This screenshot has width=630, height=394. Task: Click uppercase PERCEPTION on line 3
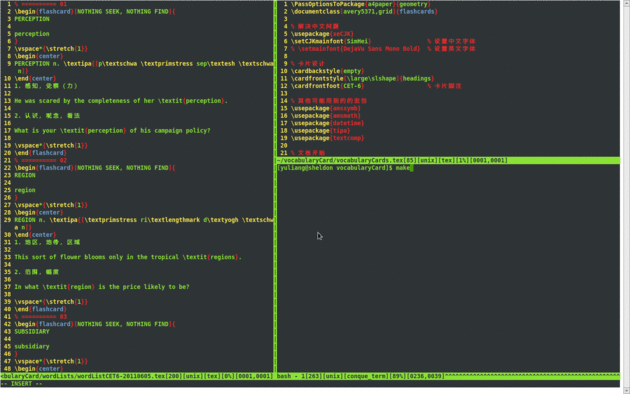click(x=32, y=19)
